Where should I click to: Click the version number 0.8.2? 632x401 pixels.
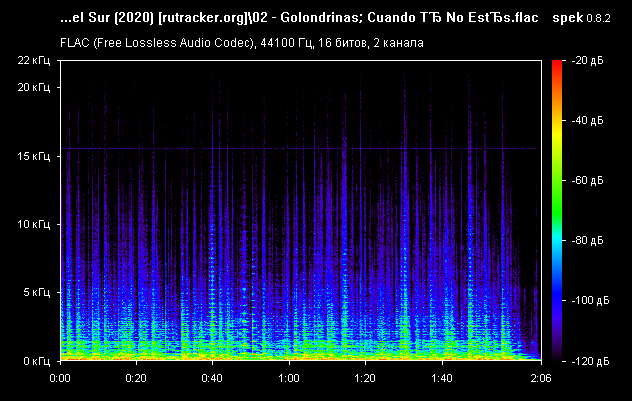[x=598, y=19]
